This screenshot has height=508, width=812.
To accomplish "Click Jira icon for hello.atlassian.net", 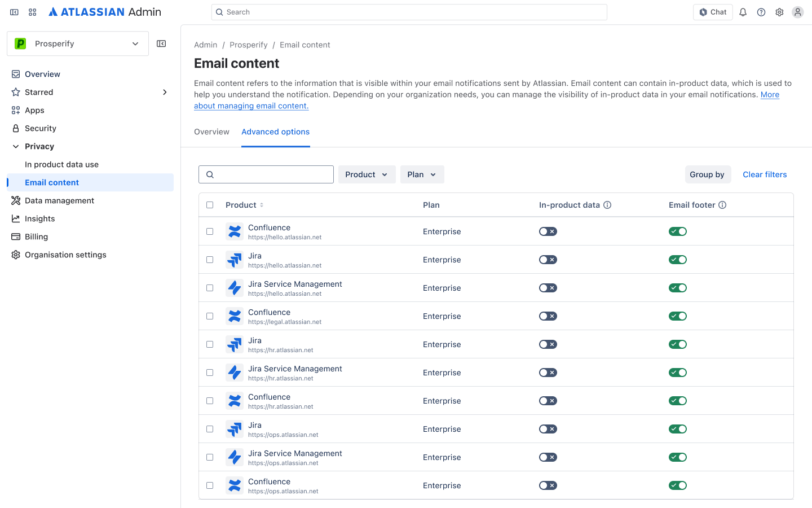I will coord(235,260).
